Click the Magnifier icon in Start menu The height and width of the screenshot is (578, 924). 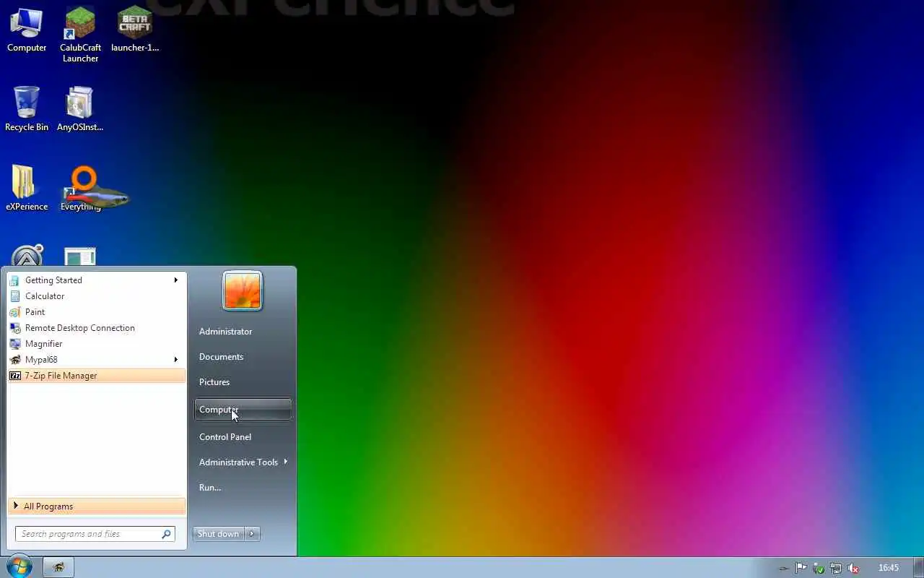[x=15, y=344]
